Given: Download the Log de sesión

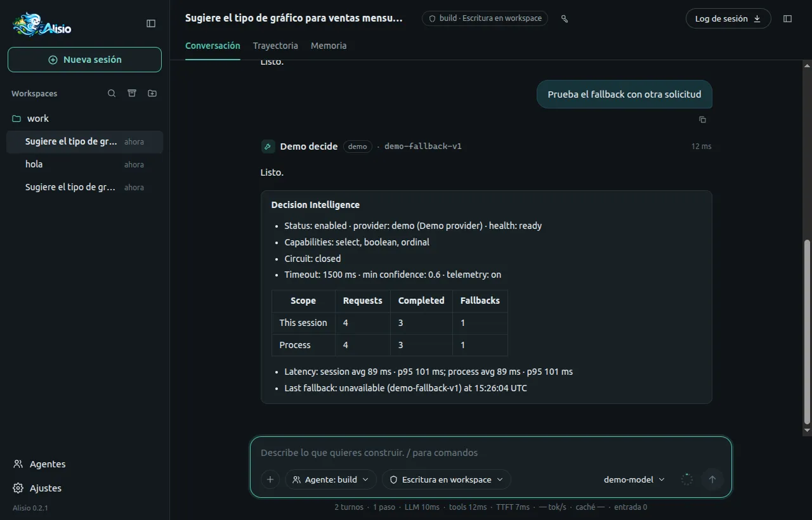Looking at the screenshot, I should click(x=728, y=19).
